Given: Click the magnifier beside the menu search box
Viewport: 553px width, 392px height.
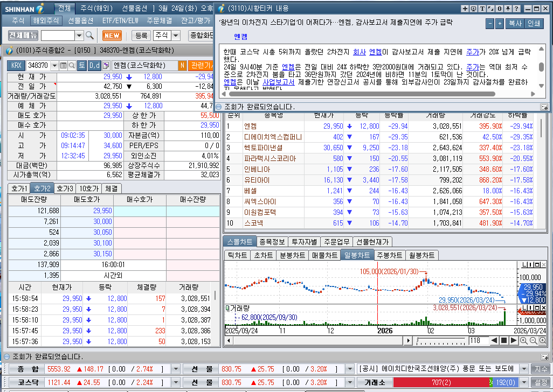Looking at the screenshot, I should tap(89, 35).
